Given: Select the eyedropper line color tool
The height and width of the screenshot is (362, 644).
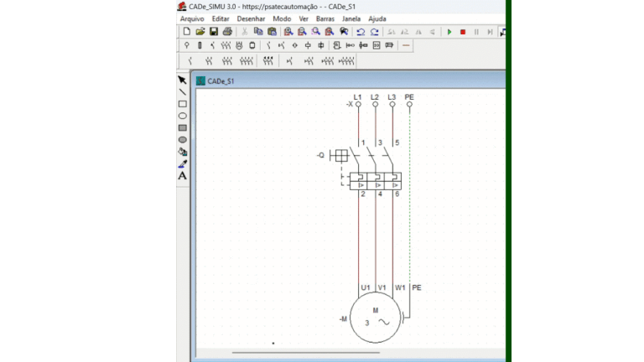Looking at the screenshot, I should [182, 164].
